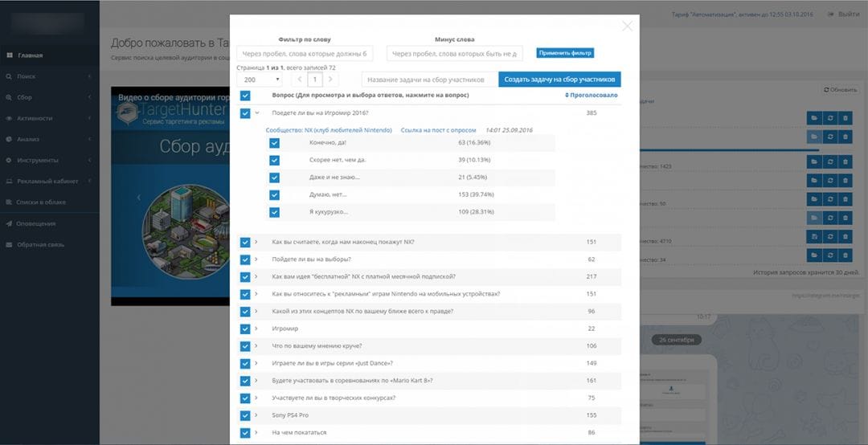The height and width of the screenshot is (445, 868).
Task: Click the logout arrow icon beside Выйти
Action: coord(831,14)
